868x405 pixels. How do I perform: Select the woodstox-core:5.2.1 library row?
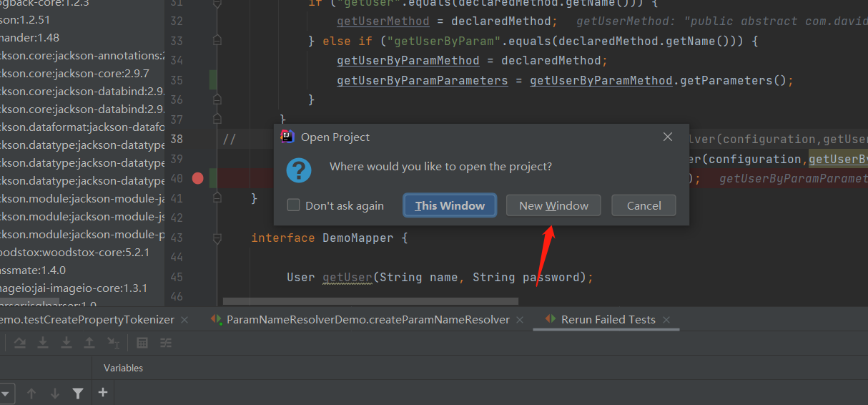tap(82, 252)
